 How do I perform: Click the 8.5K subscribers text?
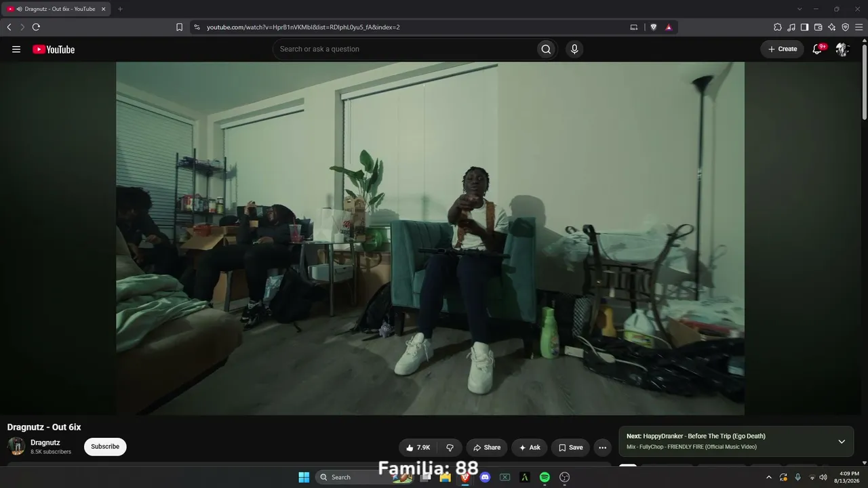pyautogui.click(x=51, y=452)
